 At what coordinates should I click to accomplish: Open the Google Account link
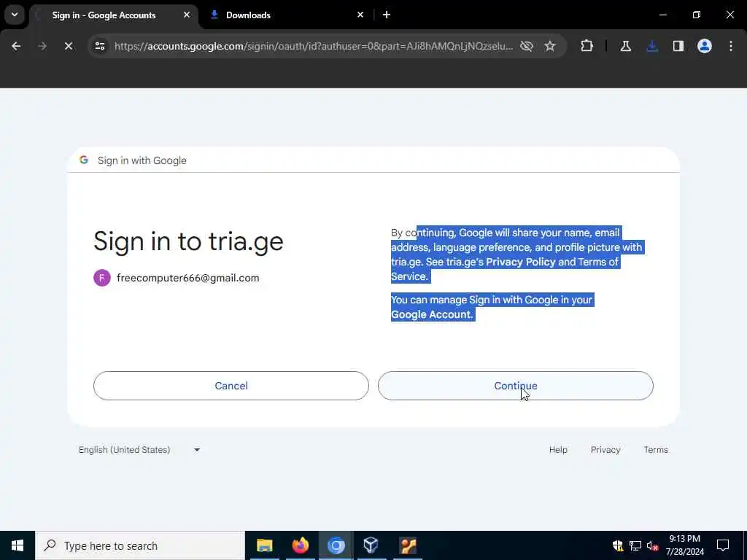point(430,314)
